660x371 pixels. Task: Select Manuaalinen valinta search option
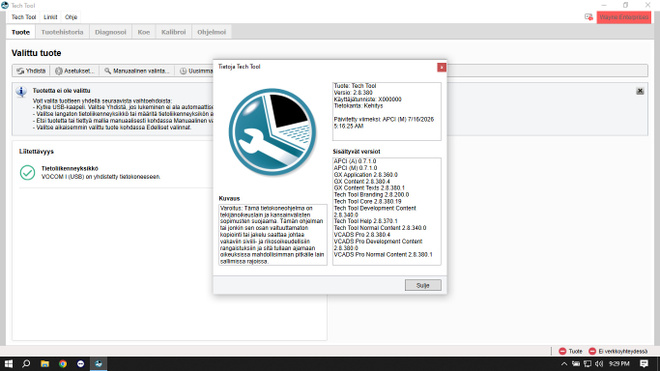(x=137, y=71)
